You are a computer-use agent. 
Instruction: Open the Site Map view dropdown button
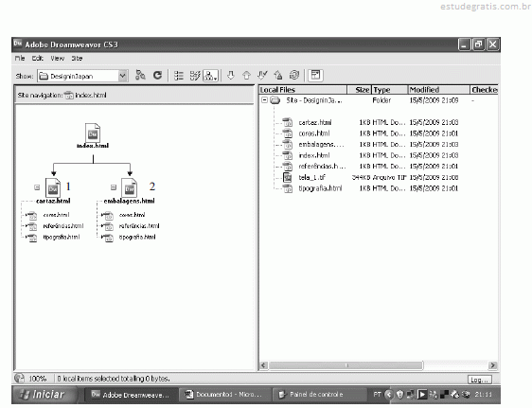click(x=211, y=76)
